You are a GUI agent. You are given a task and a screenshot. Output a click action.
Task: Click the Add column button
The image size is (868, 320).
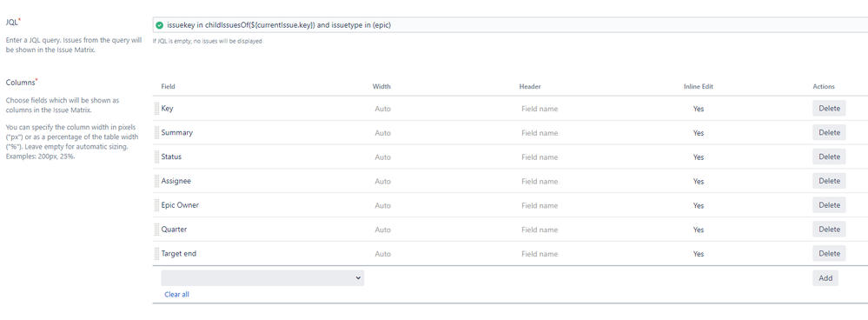coord(825,278)
